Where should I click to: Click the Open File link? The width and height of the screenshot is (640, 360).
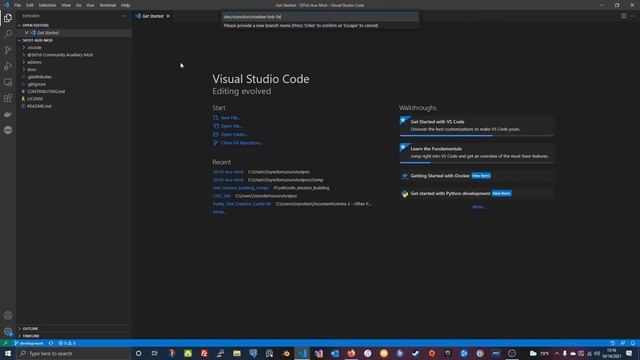click(x=231, y=126)
